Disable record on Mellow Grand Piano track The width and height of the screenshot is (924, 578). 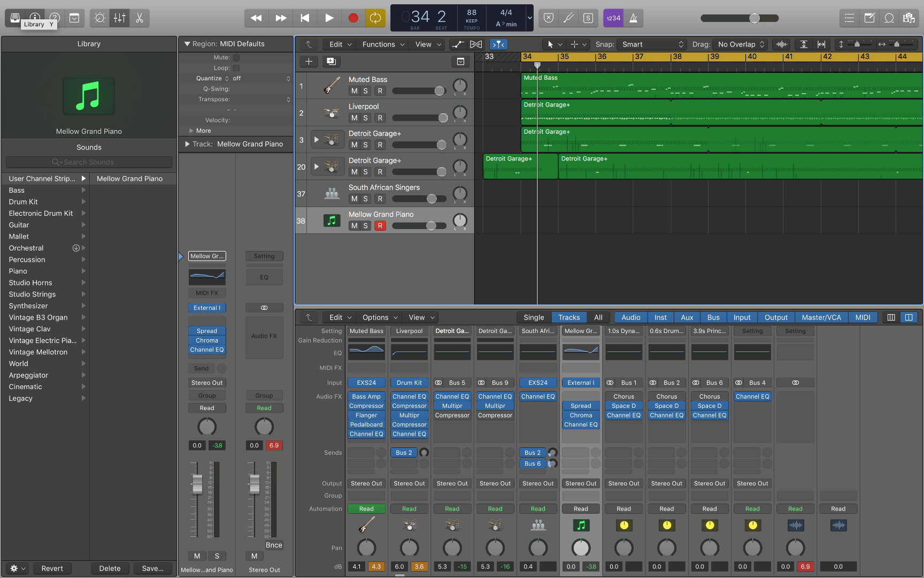point(380,226)
